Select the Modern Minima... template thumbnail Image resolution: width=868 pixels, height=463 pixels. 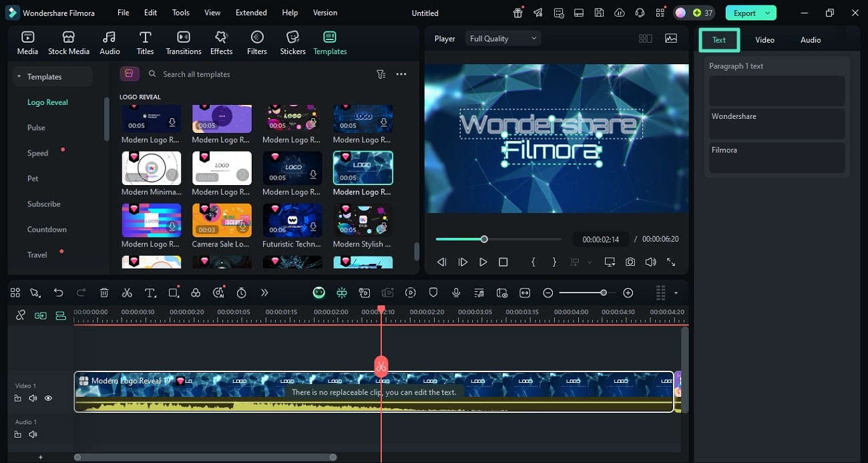point(152,168)
